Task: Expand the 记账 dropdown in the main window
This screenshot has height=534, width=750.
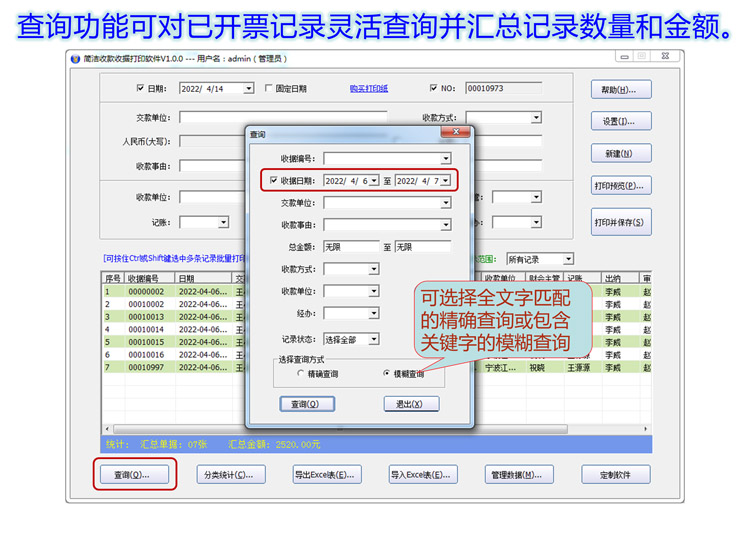Action: (223, 222)
